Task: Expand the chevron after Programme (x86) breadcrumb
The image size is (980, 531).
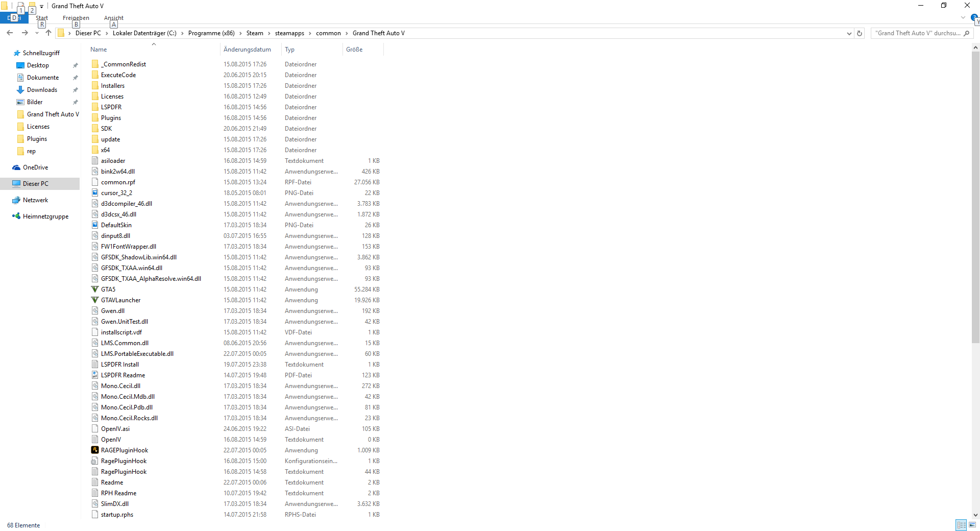Action: coord(241,33)
